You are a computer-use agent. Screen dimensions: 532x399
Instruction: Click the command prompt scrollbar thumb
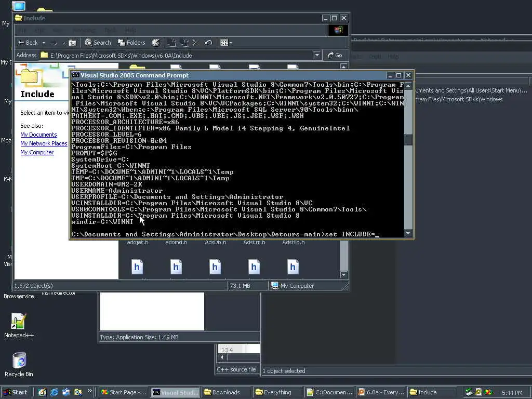point(408,139)
